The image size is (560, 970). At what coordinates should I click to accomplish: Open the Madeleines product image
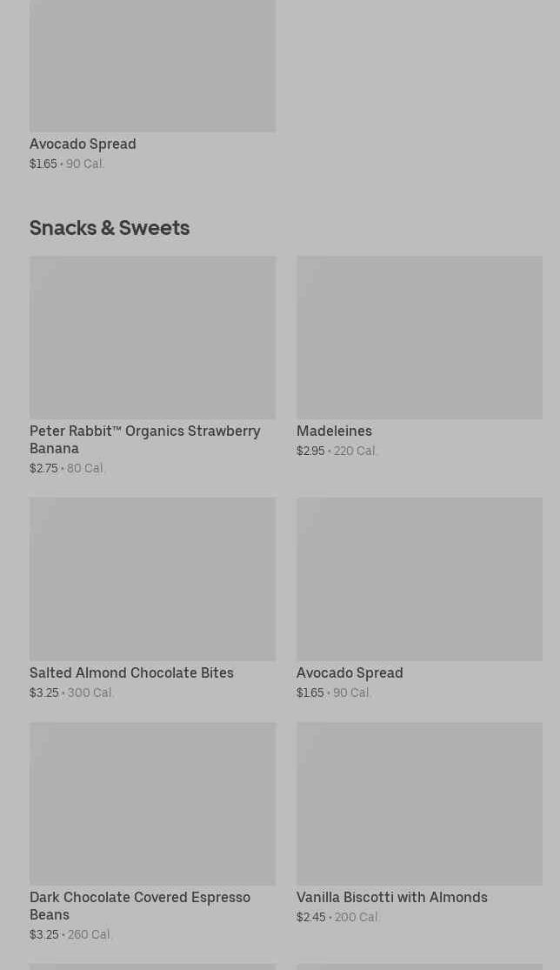(x=420, y=338)
